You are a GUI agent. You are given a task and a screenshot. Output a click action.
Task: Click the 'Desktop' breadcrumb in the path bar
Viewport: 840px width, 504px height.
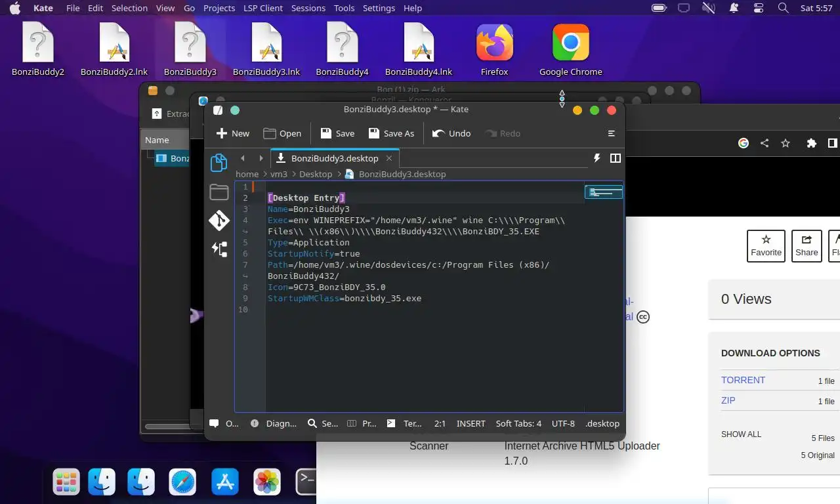point(316,174)
